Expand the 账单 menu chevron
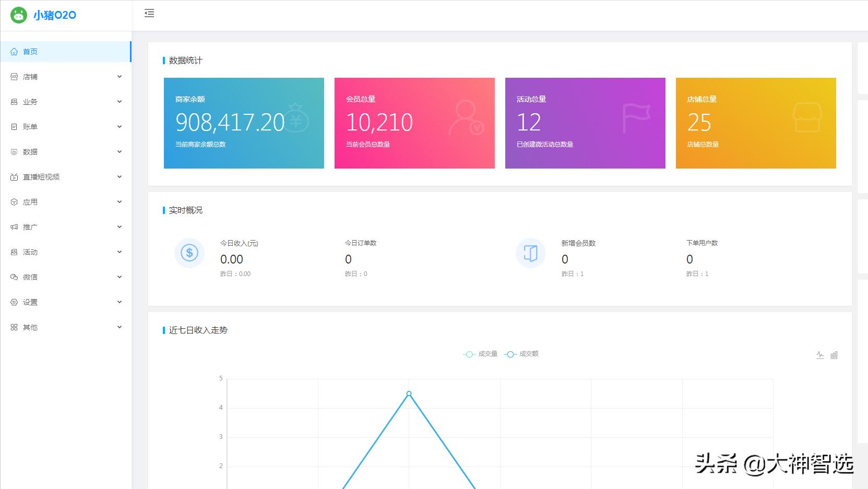 tap(120, 126)
